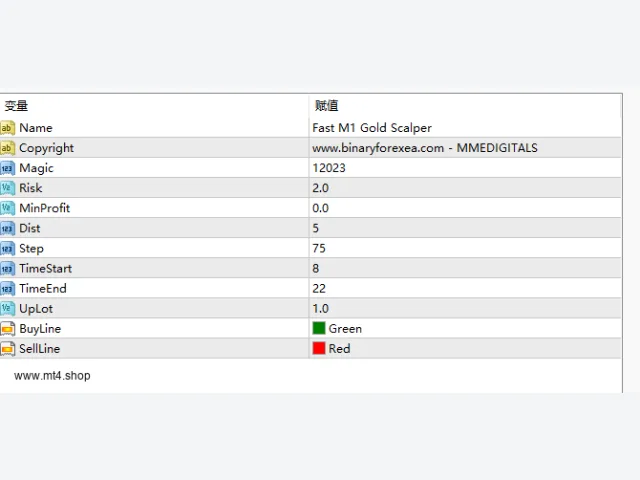
Task: Edit the Name value Fast M1 Gold Scalper
Action: [x=372, y=128]
